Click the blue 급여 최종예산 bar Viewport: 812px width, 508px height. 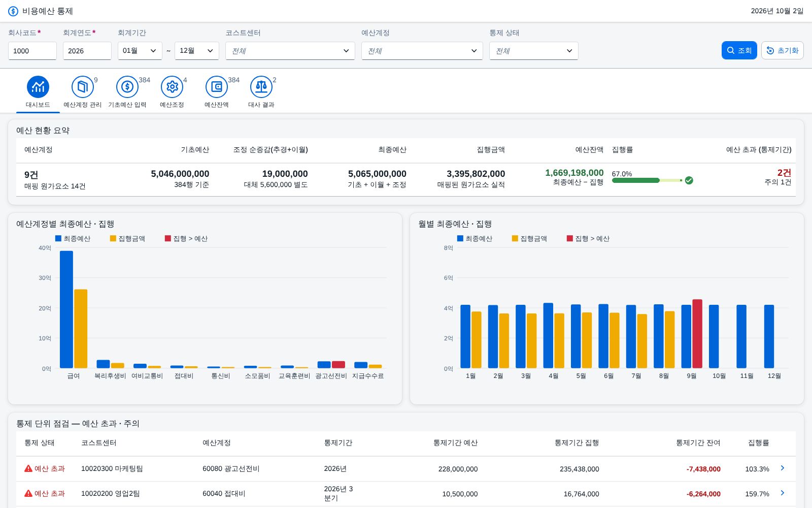pyautogui.click(x=66, y=309)
